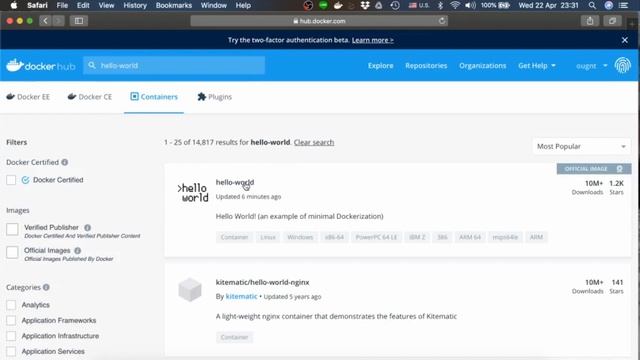The height and width of the screenshot is (360, 640).
Task: Switch to the Docker CE tab
Action: click(90, 97)
